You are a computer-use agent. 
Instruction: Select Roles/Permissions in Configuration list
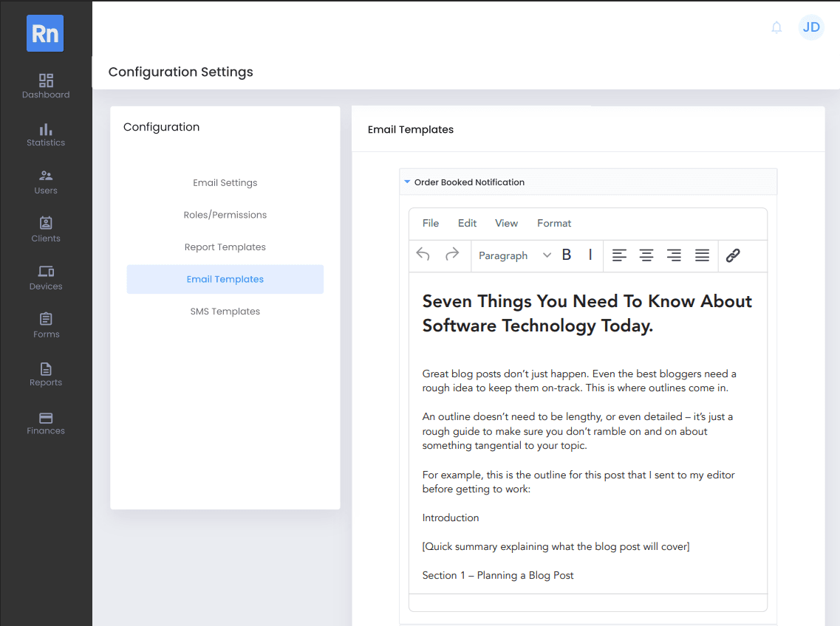coord(225,215)
